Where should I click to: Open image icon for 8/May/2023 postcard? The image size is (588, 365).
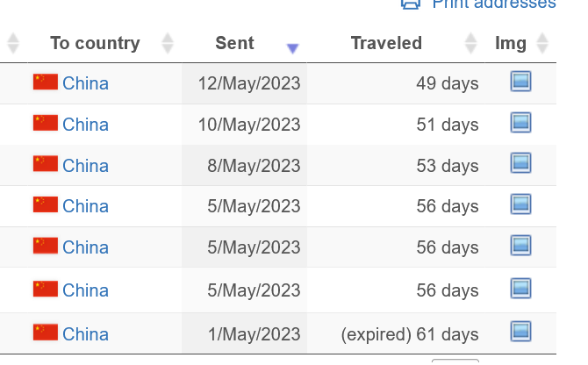520,163
